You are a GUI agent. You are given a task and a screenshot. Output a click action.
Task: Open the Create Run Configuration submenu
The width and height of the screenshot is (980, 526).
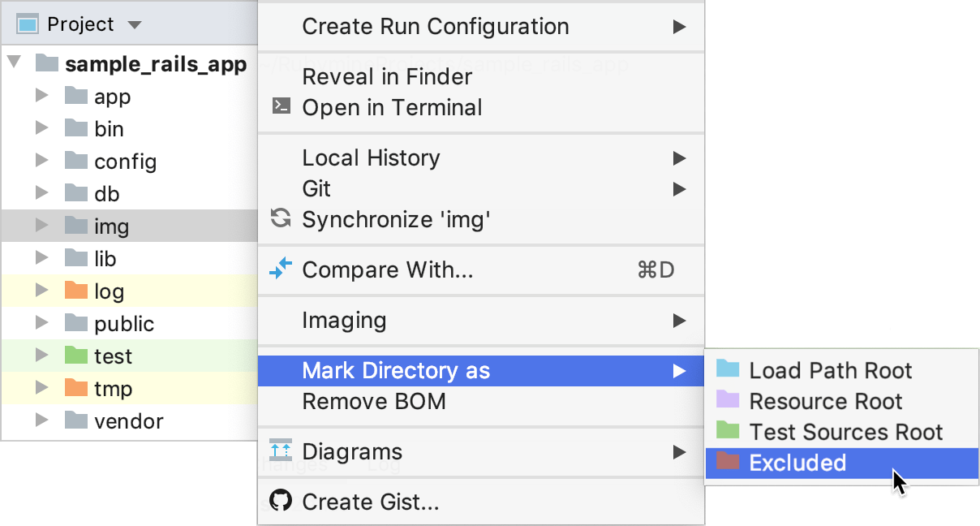click(x=435, y=27)
